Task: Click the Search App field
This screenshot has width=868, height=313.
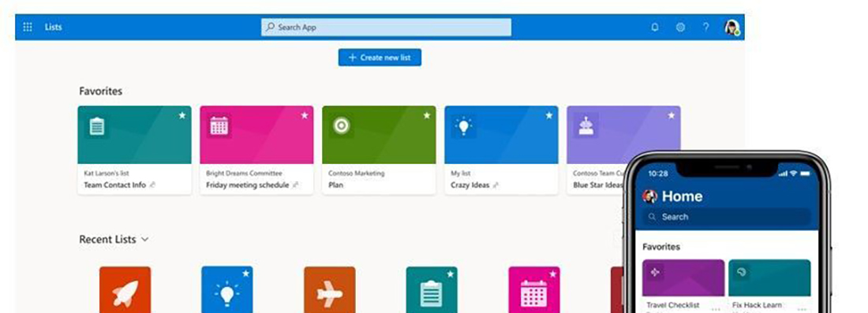Action: tap(387, 27)
